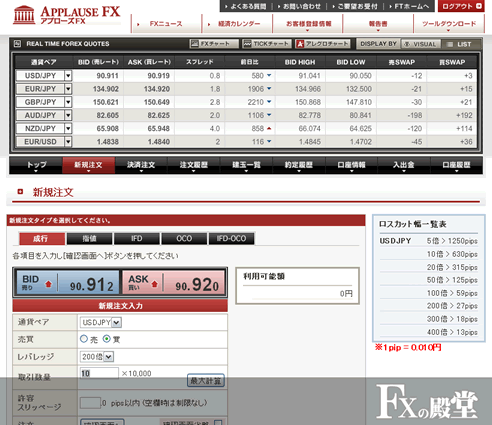Image resolution: width=492 pixels, height=425 pixels.
Task: Select the 入出金 navigation tab
Action: [x=404, y=165]
